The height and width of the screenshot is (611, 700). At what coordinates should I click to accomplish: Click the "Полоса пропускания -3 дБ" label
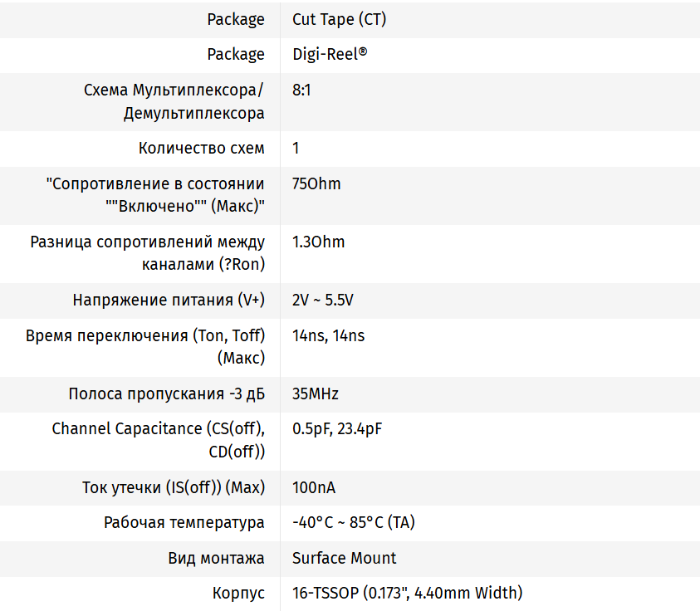167,394
